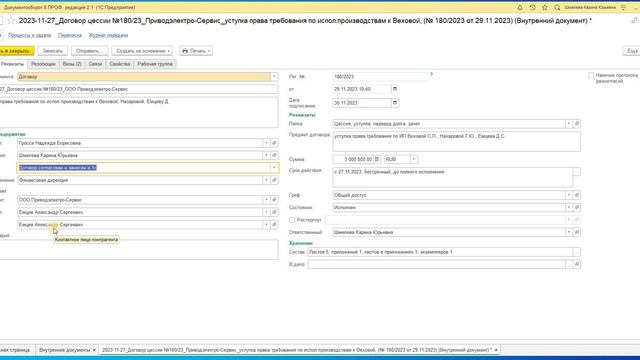Open ООО Приводэлектро-Сервис card icon
Screen dimensions: 640x360
(274, 200)
